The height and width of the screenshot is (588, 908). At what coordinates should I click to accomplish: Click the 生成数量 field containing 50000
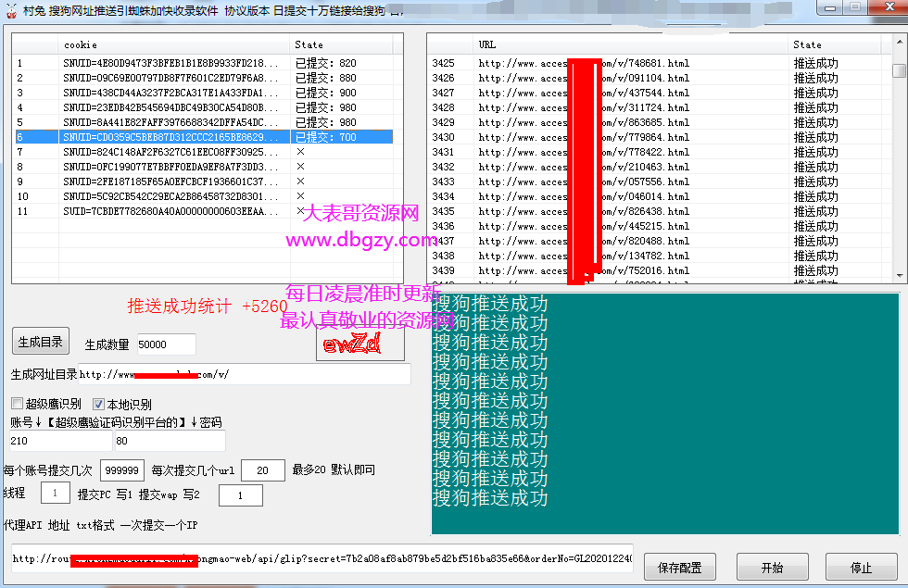coord(166,344)
